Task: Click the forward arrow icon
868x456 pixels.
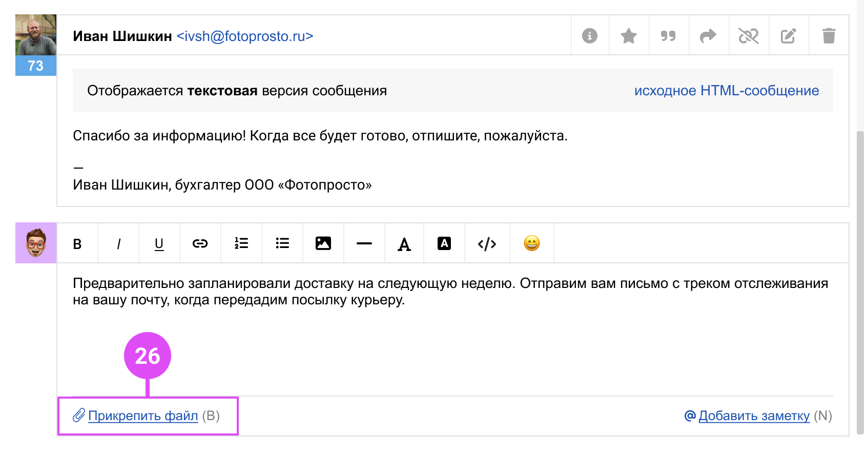Action: tap(708, 36)
